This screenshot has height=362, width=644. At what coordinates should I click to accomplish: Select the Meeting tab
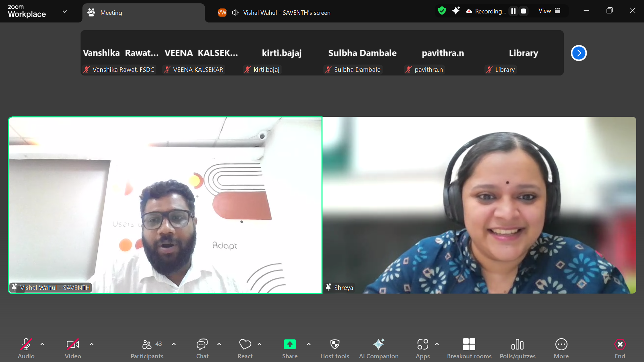point(111,13)
